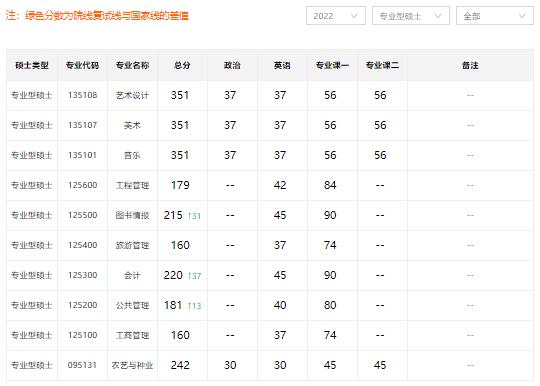Image resolution: width=540 pixels, height=386 pixels.
Task: Select major code 135108
Action: click(x=83, y=95)
